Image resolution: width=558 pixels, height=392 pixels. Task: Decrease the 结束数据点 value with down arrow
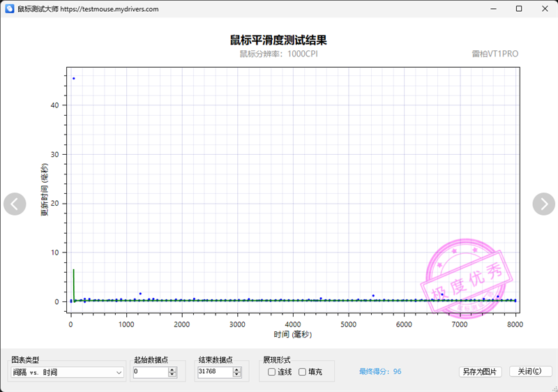point(237,375)
